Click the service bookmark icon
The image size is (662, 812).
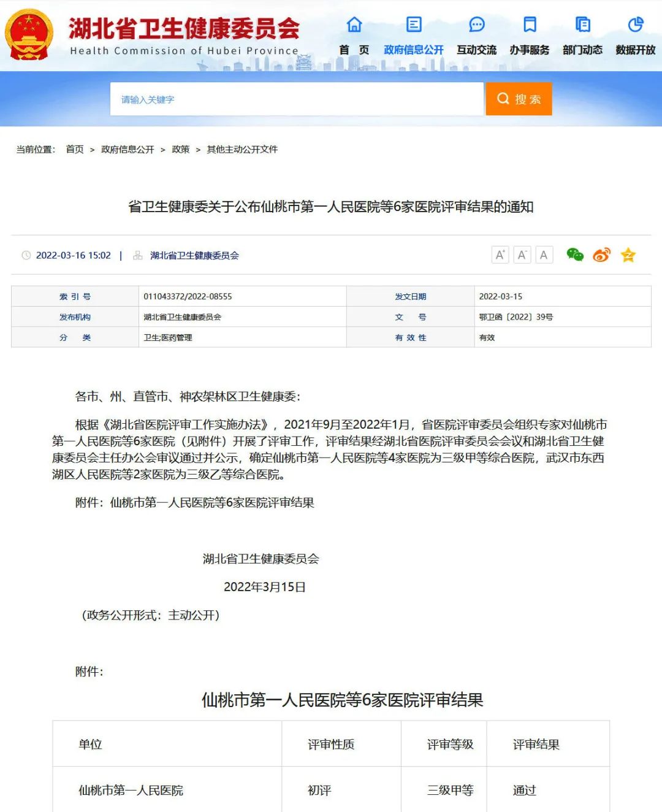point(530,25)
